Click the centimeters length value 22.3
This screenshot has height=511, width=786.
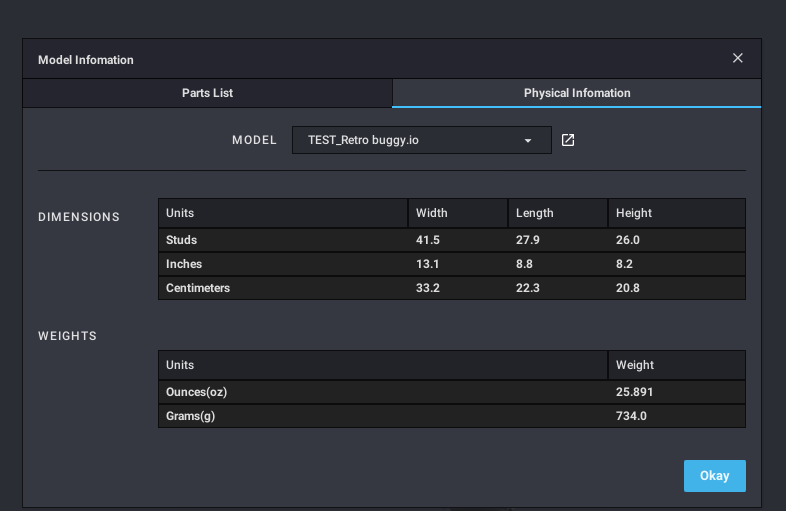coord(528,288)
